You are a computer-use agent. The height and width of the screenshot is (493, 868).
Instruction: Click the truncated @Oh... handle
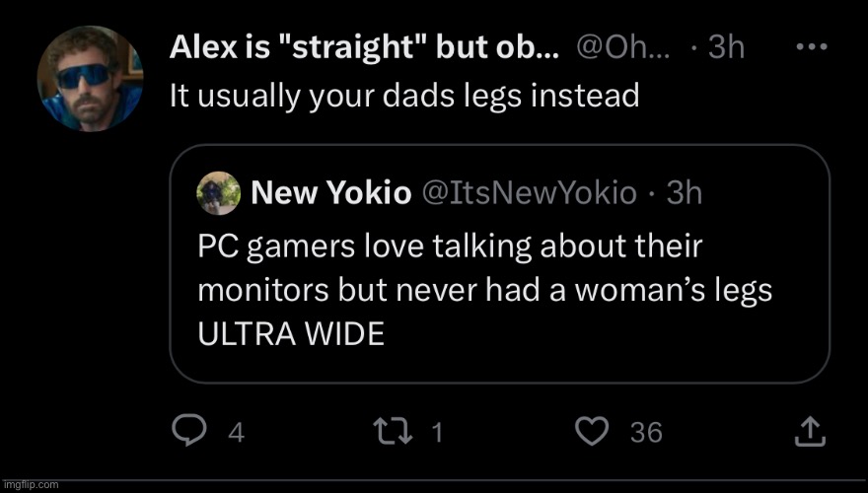(x=622, y=47)
